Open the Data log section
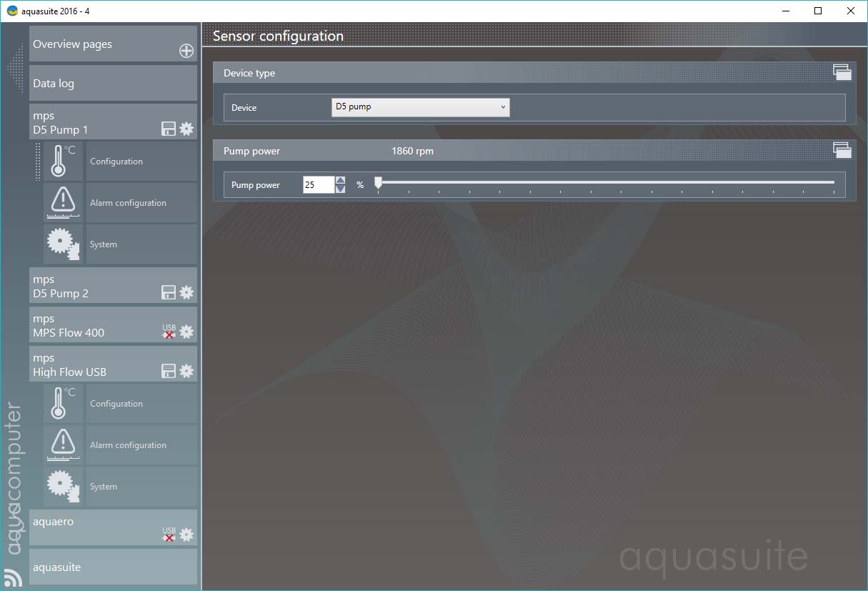 tap(113, 83)
